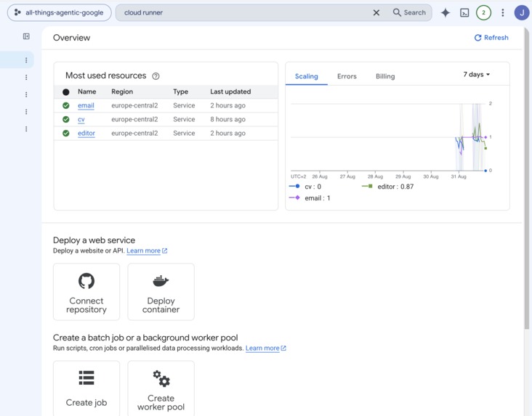Open the 7 days time range dropdown
The image size is (532, 416).
(477, 74)
